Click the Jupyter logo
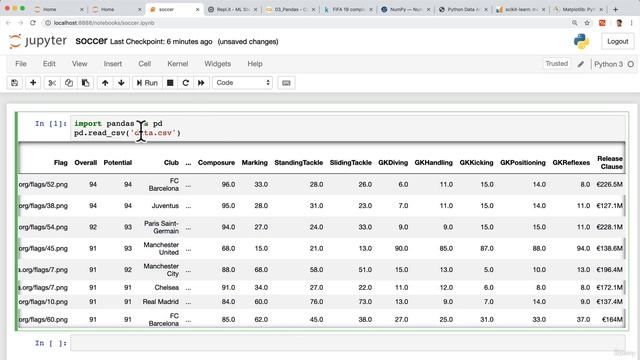The image size is (640, 360). tap(38, 41)
